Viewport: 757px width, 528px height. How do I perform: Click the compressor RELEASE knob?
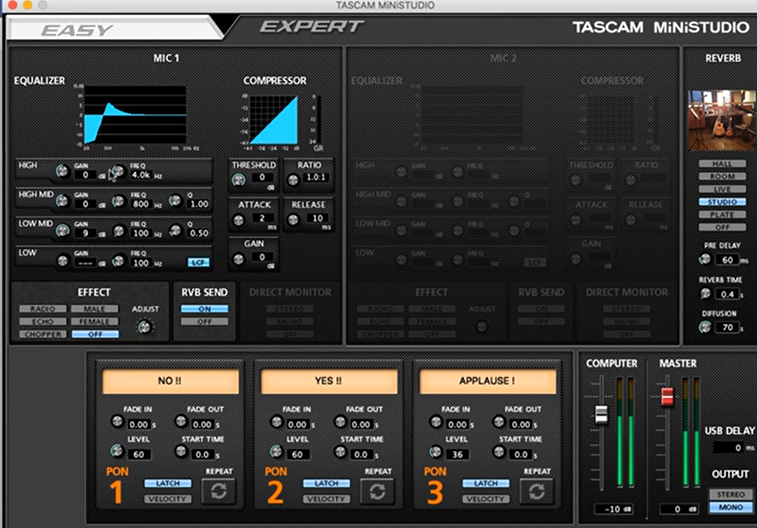(x=293, y=220)
